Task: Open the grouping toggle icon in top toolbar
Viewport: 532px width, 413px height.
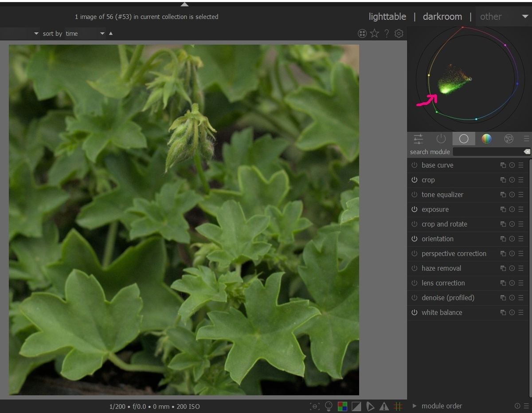Action: pos(362,33)
